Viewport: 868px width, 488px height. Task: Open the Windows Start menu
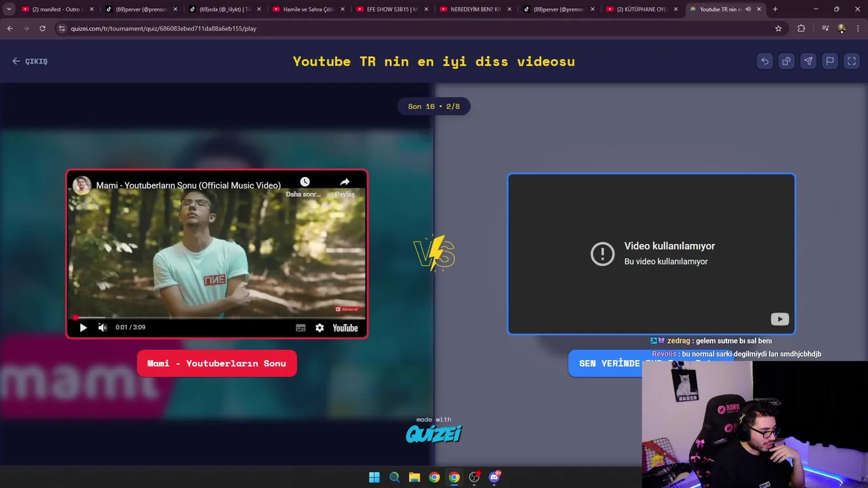[374, 477]
